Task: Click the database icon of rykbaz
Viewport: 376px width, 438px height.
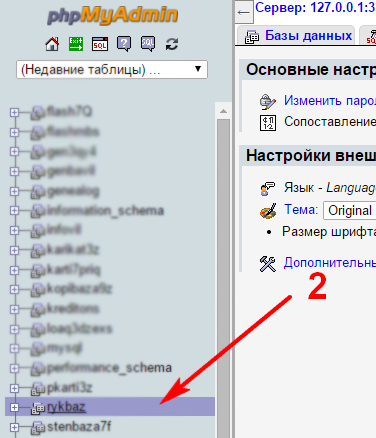Action: click(x=38, y=408)
